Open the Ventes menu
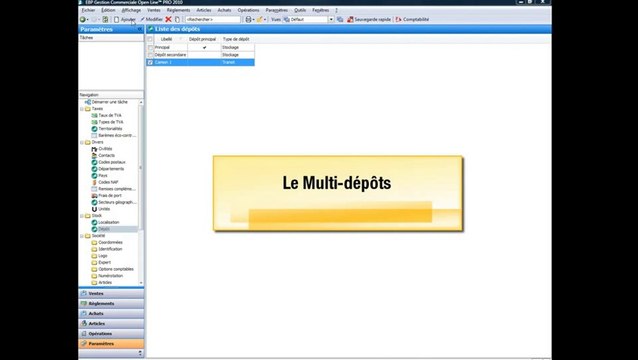Viewport: 638px width, 360px height. (x=154, y=10)
